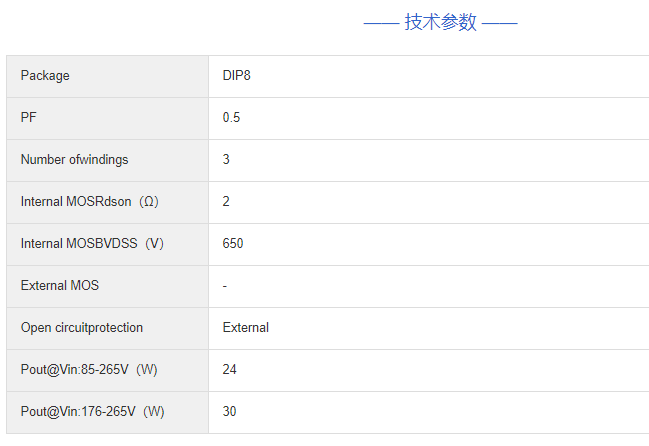Click the PF row label

(x=28, y=118)
